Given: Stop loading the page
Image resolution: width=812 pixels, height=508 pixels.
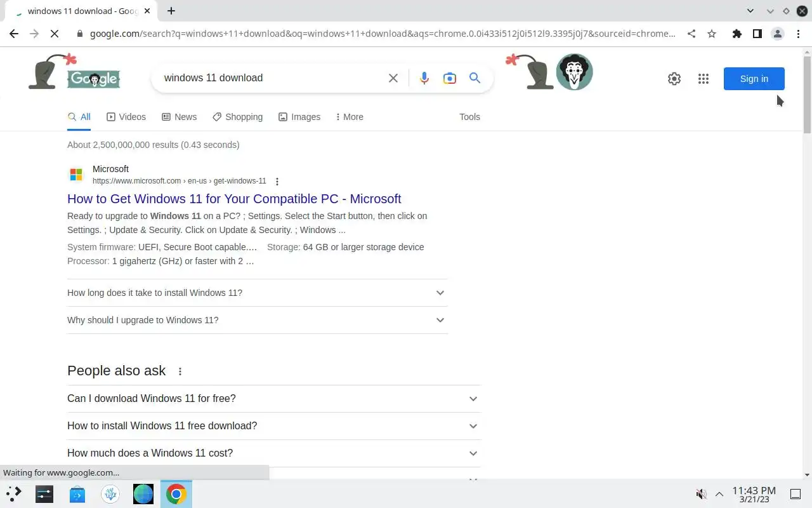Looking at the screenshot, I should 55,34.
